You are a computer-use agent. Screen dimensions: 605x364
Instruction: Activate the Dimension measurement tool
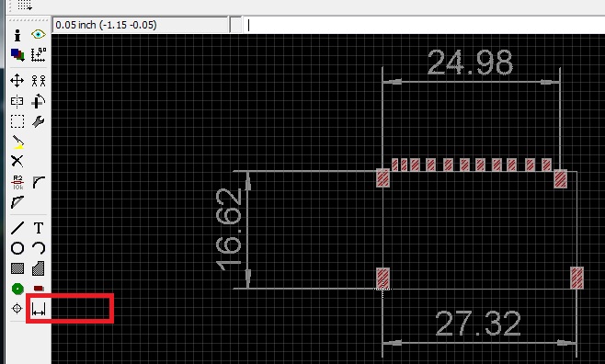(x=39, y=309)
